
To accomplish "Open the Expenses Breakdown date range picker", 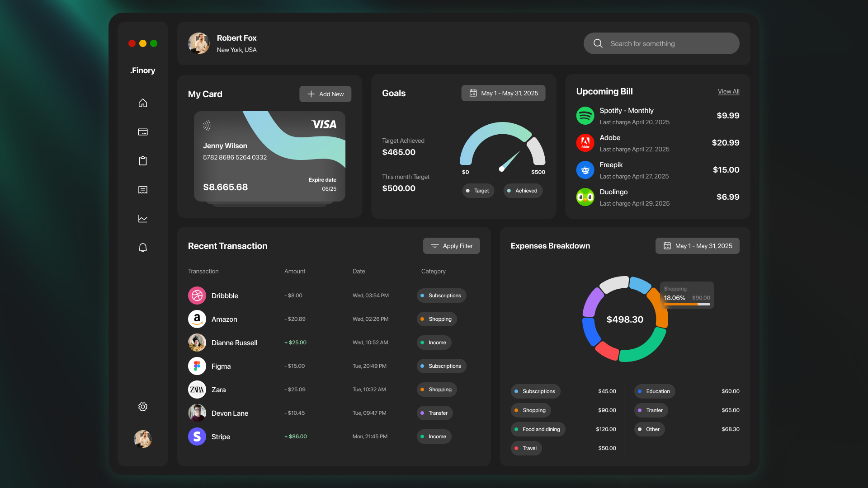I will point(698,246).
